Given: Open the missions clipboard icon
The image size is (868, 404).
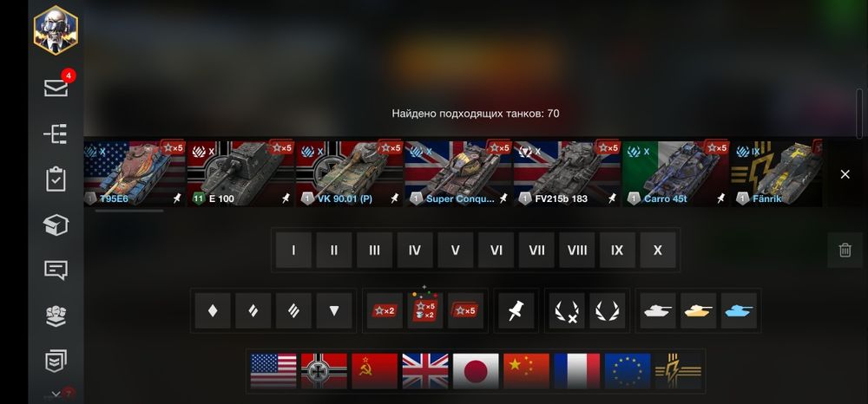Looking at the screenshot, I should [x=56, y=179].
